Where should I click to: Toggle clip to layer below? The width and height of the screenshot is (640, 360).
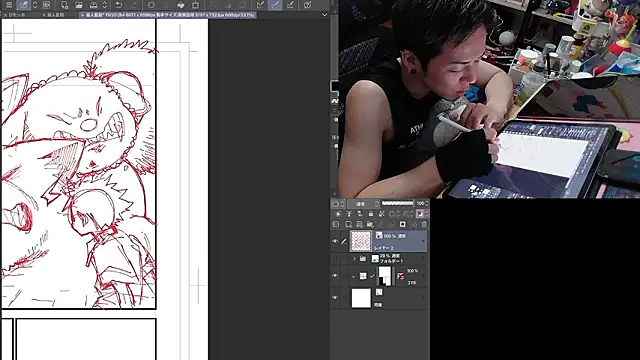339,214
